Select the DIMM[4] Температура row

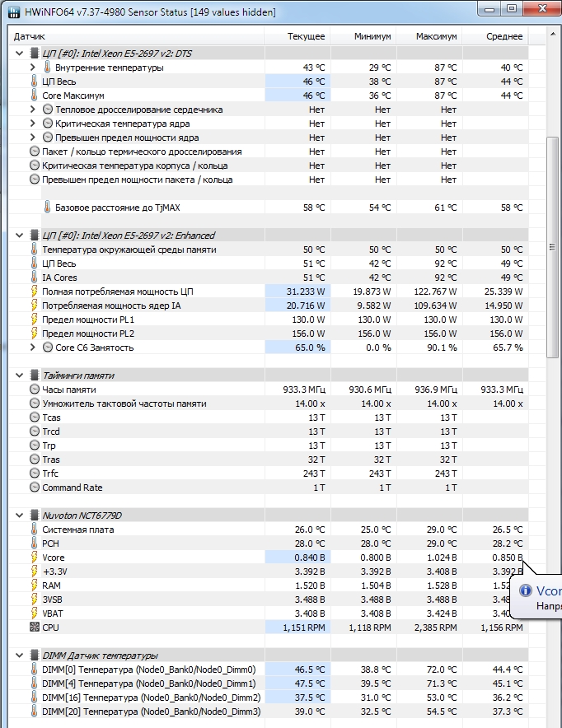click(269, 684)
